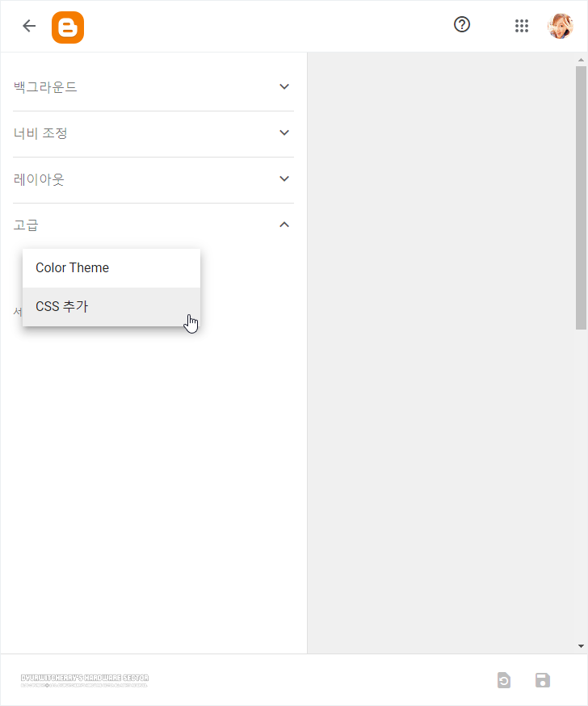Revert theme changes with the restore icon
This screenshot has width=588, height=706.
coord(504,680)
